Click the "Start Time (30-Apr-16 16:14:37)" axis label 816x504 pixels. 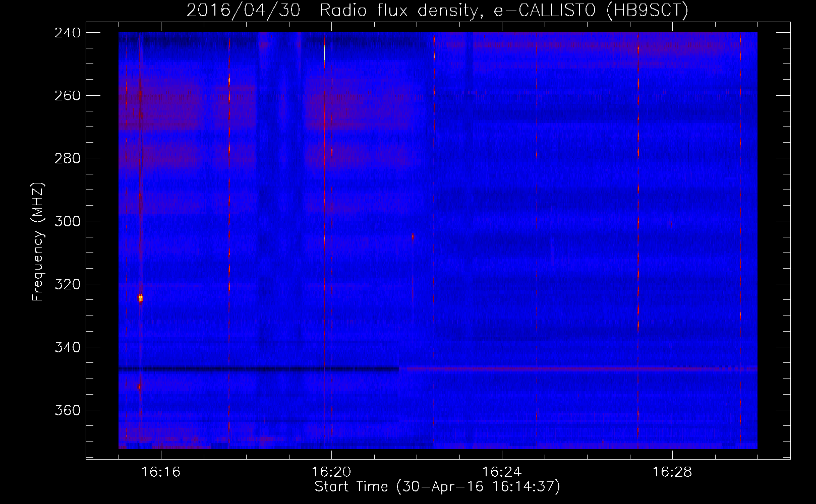[437, 487]
